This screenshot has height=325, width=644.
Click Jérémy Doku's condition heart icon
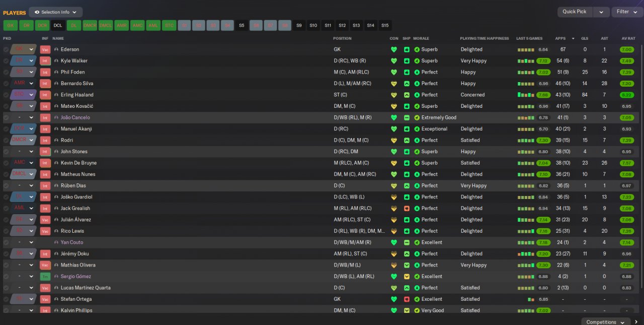pyautogui.click(x=394, y=253)
